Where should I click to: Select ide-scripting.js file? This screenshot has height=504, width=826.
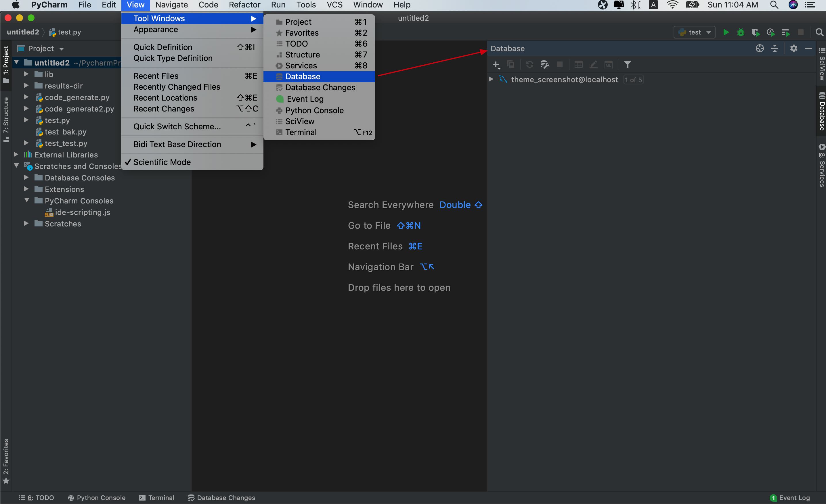[x=83, y=212]
